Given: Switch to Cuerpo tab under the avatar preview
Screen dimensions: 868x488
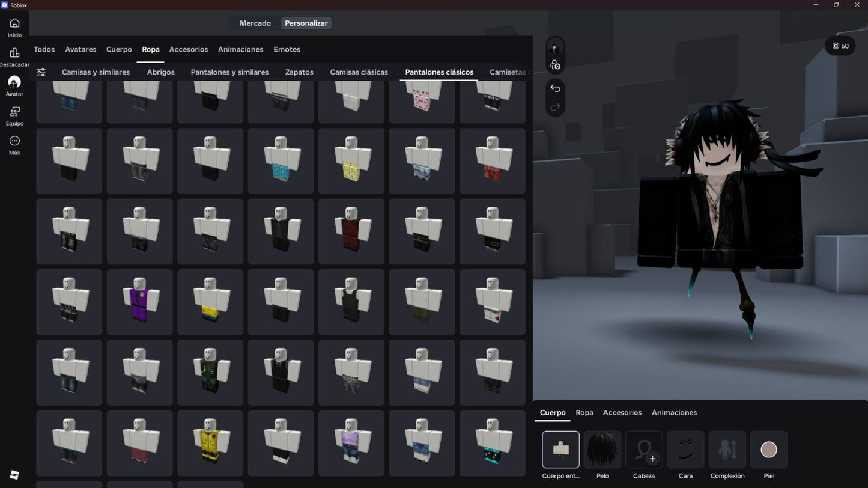Looking at the screenshot, I should [553, 413].
